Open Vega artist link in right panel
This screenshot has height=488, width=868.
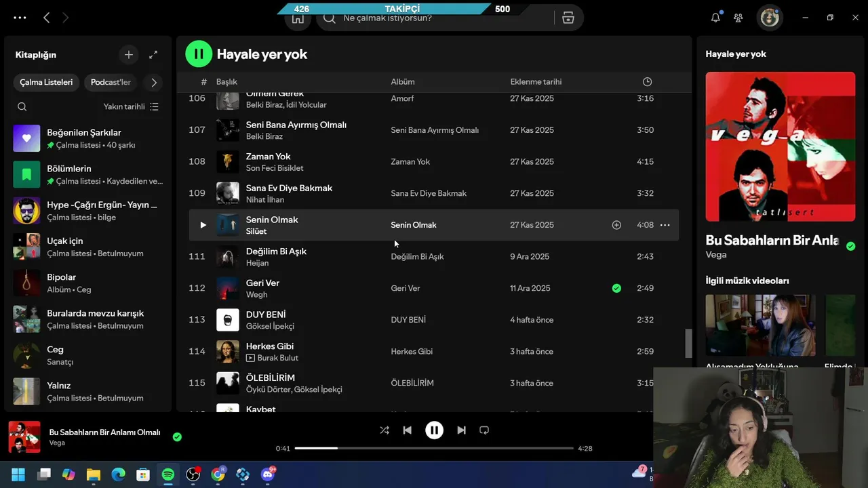716,255
